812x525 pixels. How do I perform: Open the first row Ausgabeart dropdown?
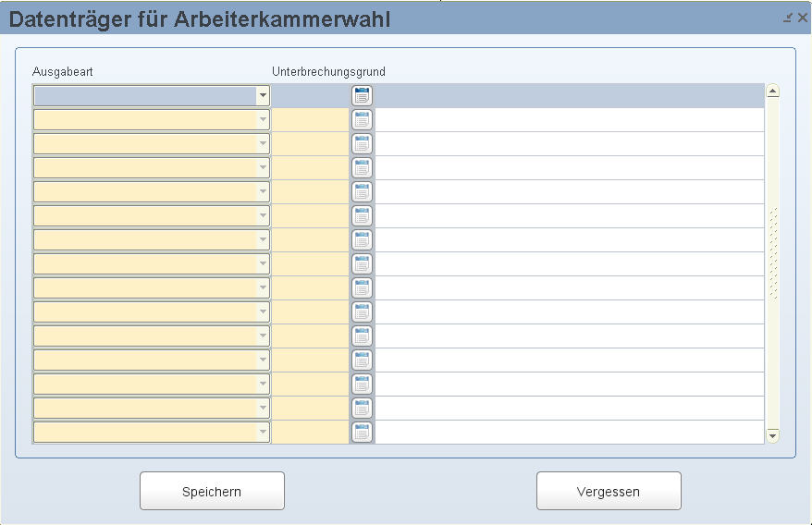click(263, 95)
